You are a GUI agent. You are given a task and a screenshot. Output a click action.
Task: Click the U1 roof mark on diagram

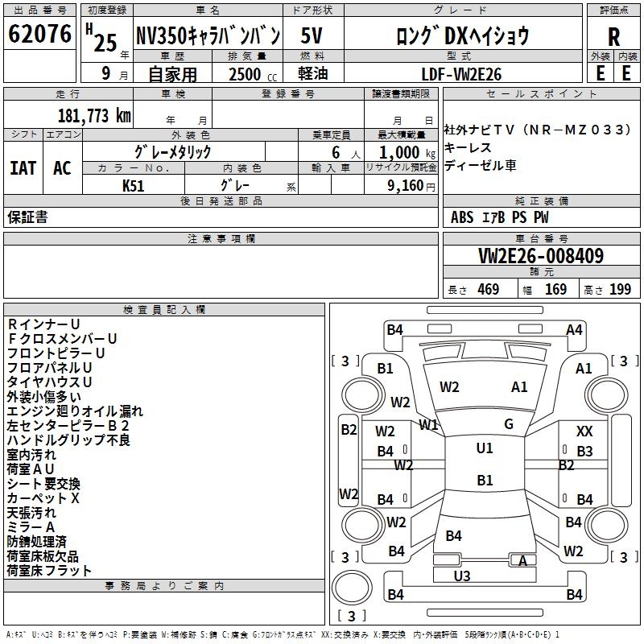[x=485, y=448]
